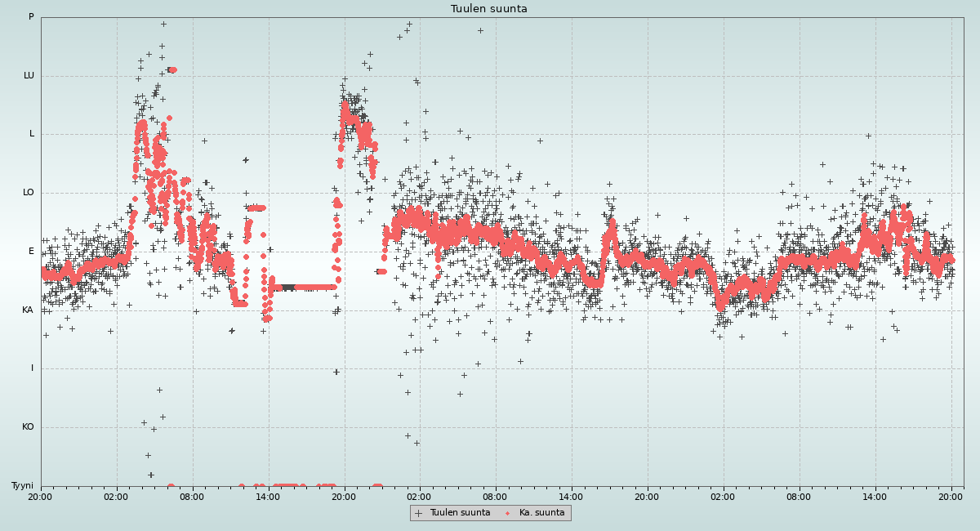Click the "E" y-axis label

(x=32, y=252)
